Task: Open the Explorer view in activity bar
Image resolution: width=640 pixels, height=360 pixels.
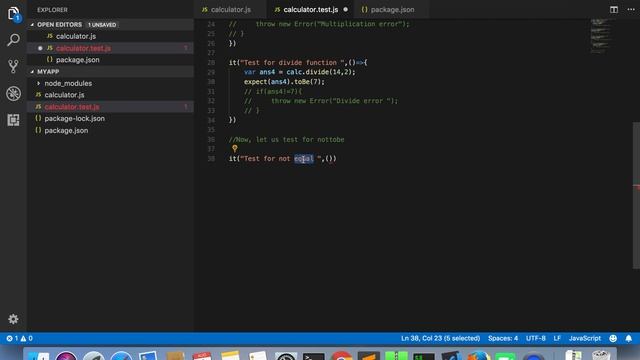Action: [x=13, y=13]
